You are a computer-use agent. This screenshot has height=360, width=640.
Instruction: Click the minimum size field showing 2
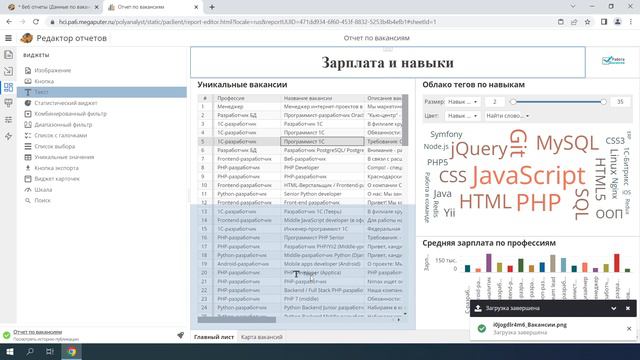[x=494, y=102]
